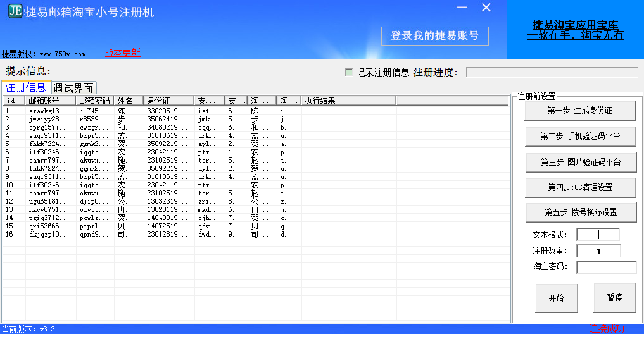Screen dimensions: 644x339
Task: Click ID number cell 23012819...
Action: click(x=169, y=234)
